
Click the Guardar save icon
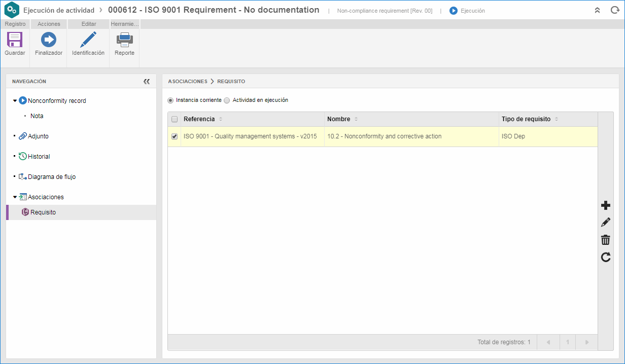15,40
